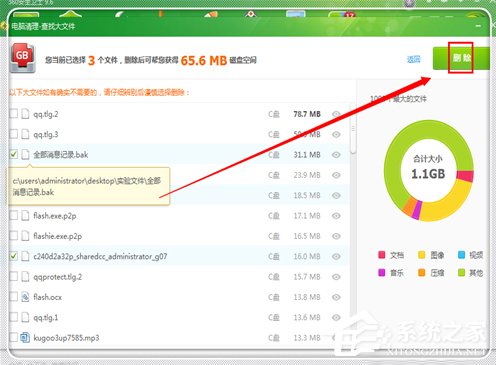Viewport: 496px width, 365px height.
Task: Select the qq.tlg.1 checkbox
Action: coord(14,317)
